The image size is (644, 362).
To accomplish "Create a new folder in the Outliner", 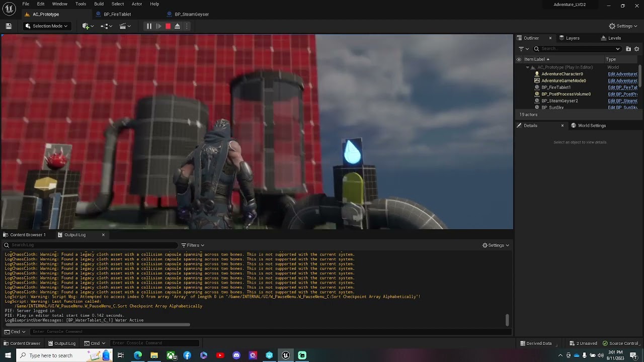I will (628, 49).
